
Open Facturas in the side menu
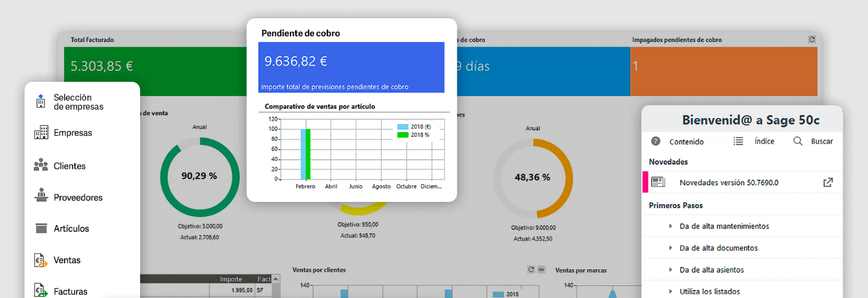tap(70, 291)
